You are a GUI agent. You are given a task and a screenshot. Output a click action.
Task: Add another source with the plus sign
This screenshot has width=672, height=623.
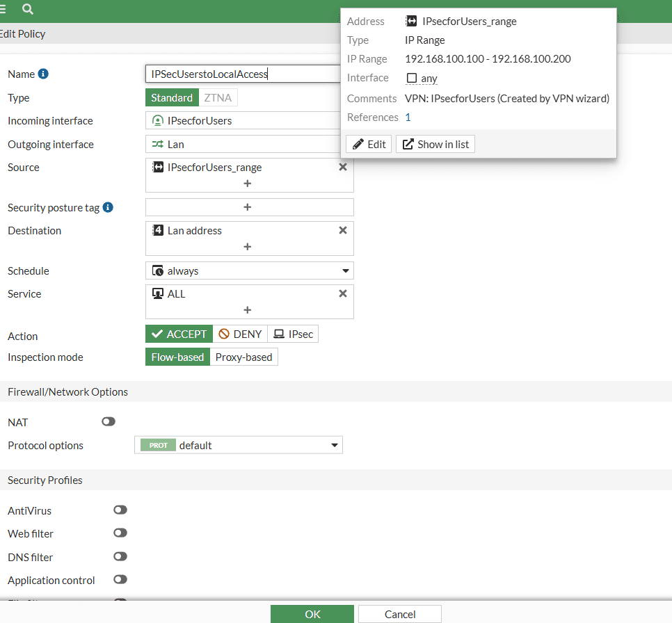coord(247,184)
